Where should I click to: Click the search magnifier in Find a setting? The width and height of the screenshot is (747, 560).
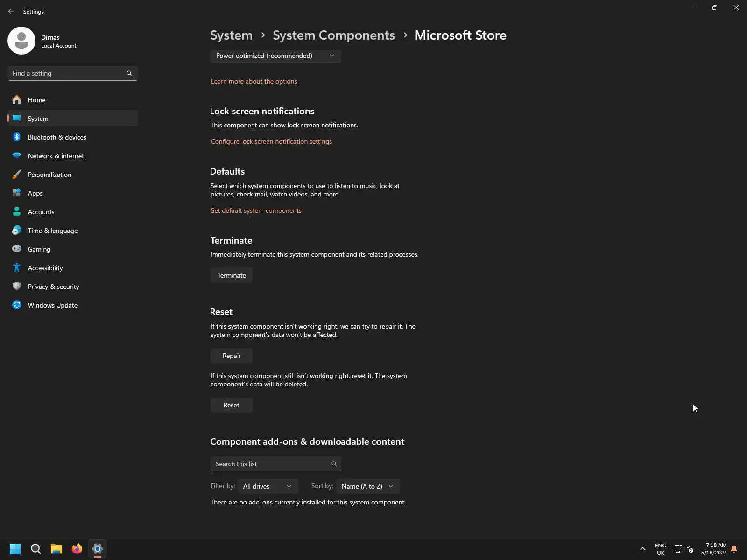point(129,73)
